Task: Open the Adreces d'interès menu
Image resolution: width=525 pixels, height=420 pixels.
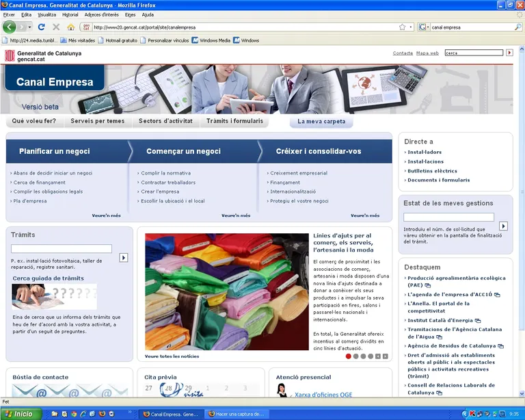Action: pyautogui.click(x=101, y=15)
